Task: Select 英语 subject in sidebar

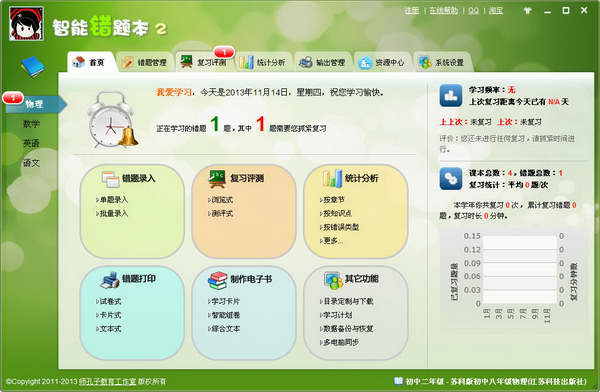Action: click(31, 143)
